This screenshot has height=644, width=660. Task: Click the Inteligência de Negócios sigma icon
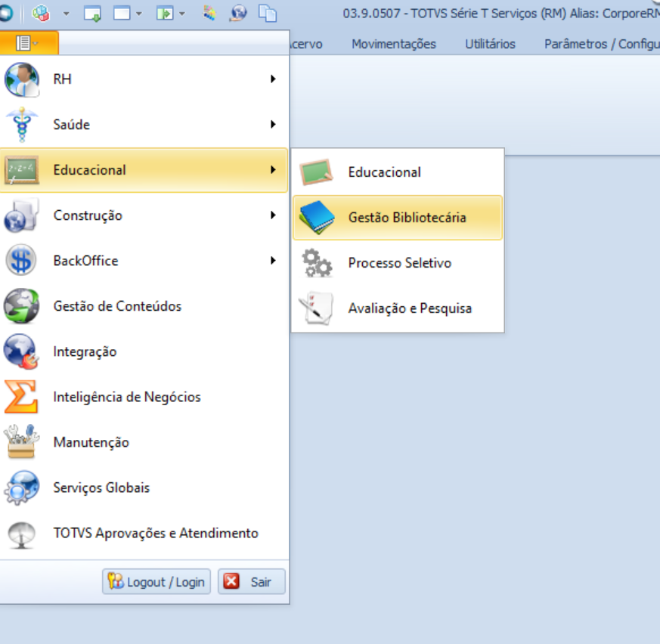pyautogui.click(x=21, y=397)
